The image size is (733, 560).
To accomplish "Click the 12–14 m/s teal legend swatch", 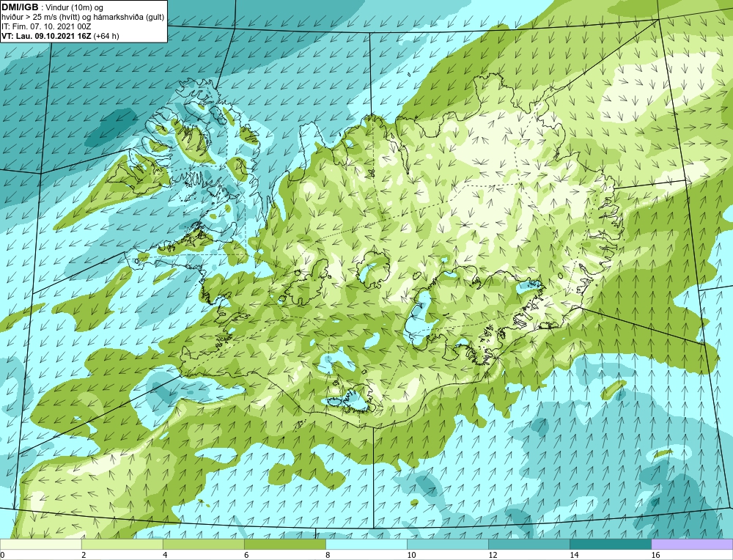I will (528, 544).
